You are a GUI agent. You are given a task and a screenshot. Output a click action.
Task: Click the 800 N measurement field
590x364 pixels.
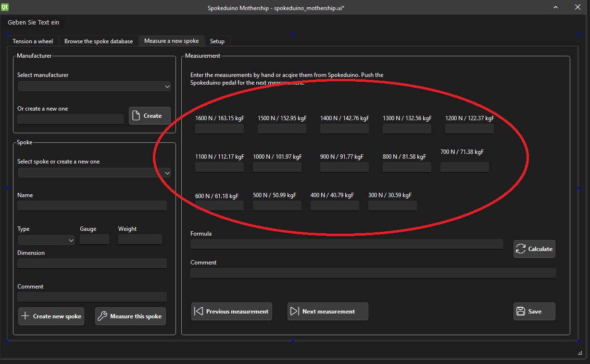(x=407, y=167)
